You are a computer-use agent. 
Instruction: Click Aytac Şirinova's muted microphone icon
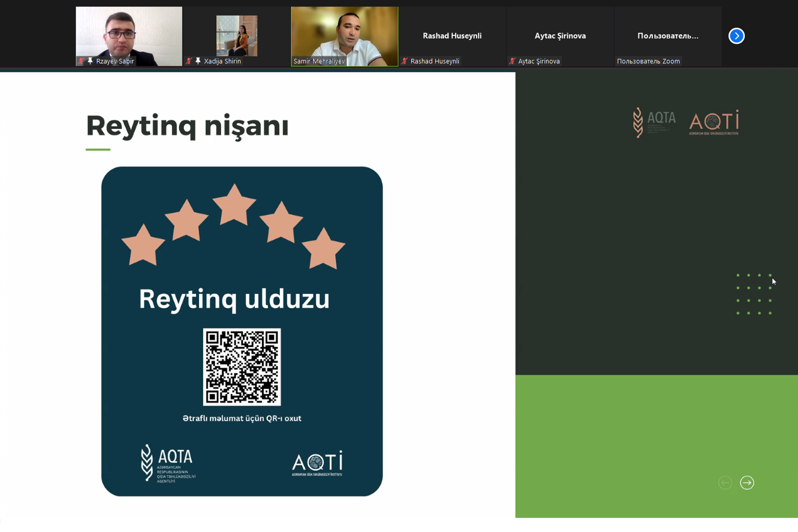click(x=512, y=61)
